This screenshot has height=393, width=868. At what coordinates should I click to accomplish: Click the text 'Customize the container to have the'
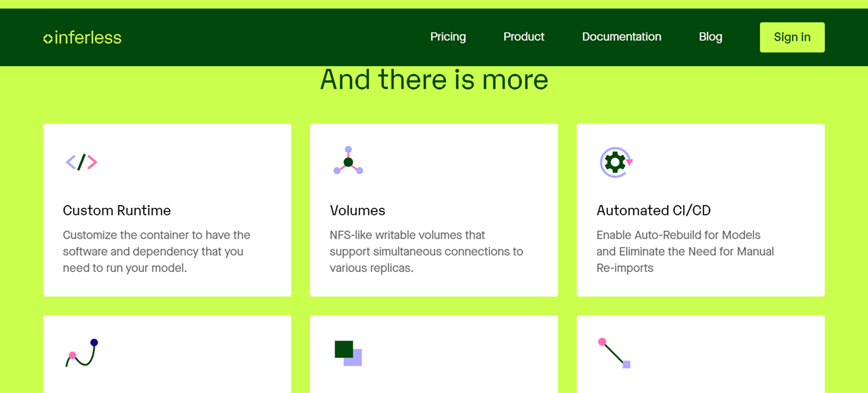(156, 235)
